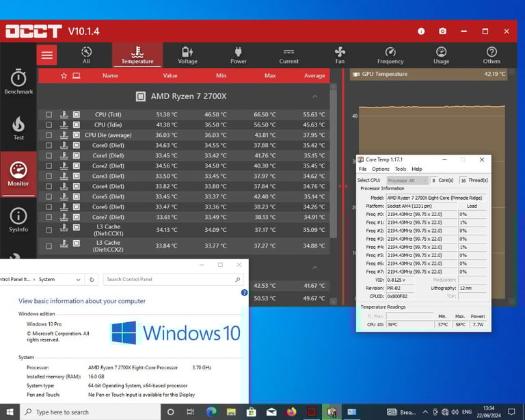Open Microsoft Edge from the taskbar
The width and height of the screenshot is (525, 420).
coord(211,412)
